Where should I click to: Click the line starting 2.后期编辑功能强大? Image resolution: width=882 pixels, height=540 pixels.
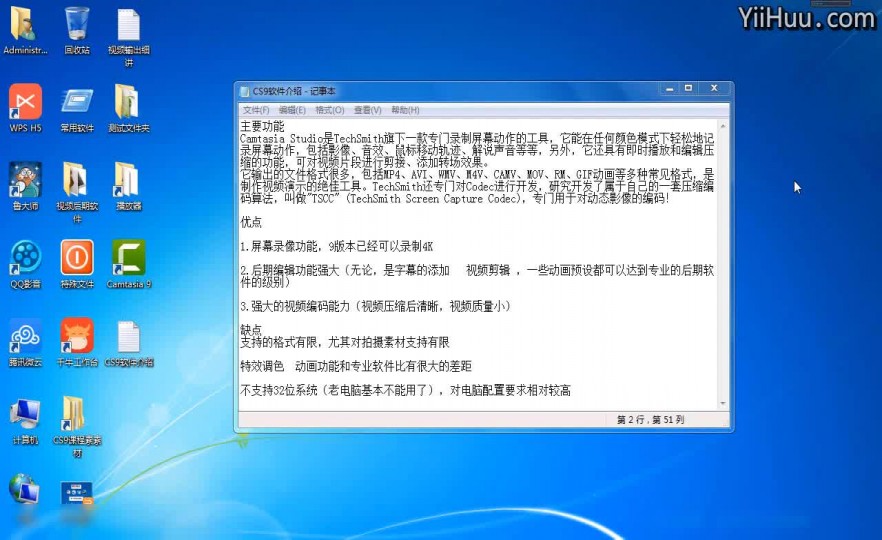tap(477, 271)
